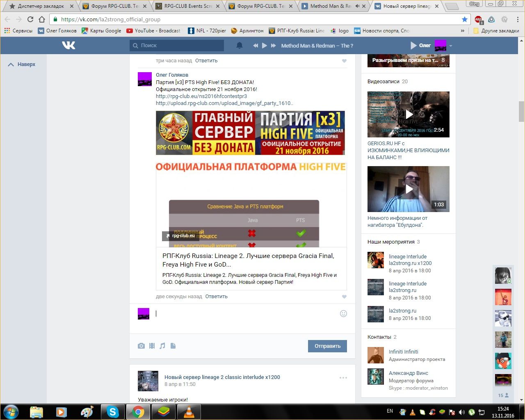Switch to the RPG-CLUB Events tab
Image resolution: width=525 pixels, height=420 pixels.
point(188,6)
